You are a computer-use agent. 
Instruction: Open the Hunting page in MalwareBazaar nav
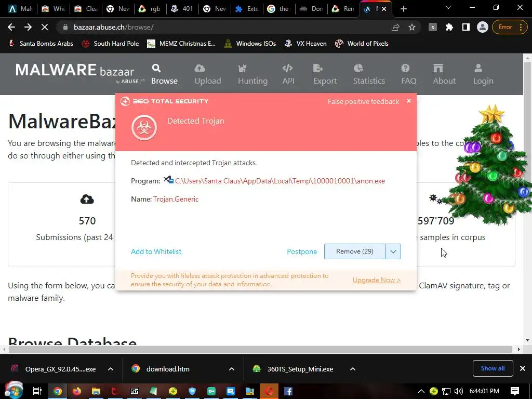coord(253,74)
